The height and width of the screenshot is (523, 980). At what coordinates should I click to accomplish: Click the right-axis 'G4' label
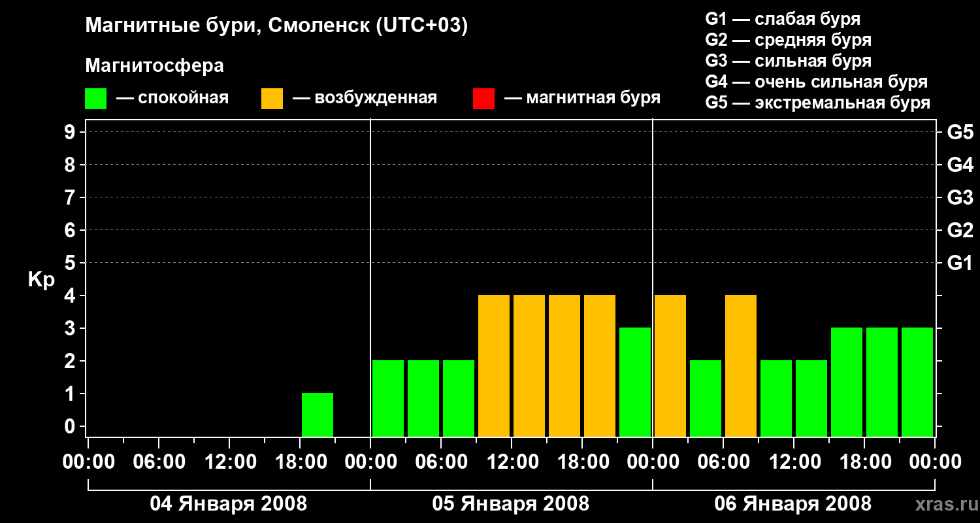tap(960, 165)
